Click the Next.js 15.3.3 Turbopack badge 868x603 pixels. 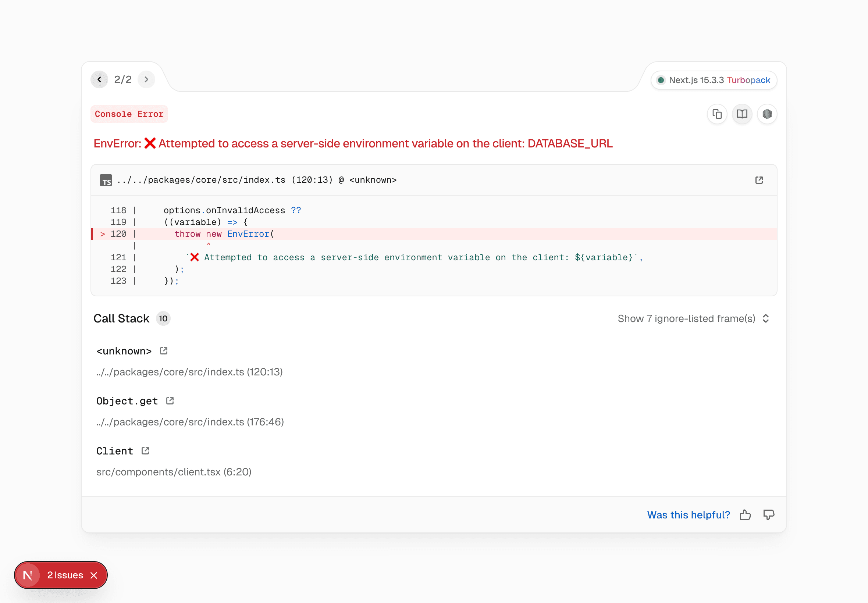click(x=714, y=80)
